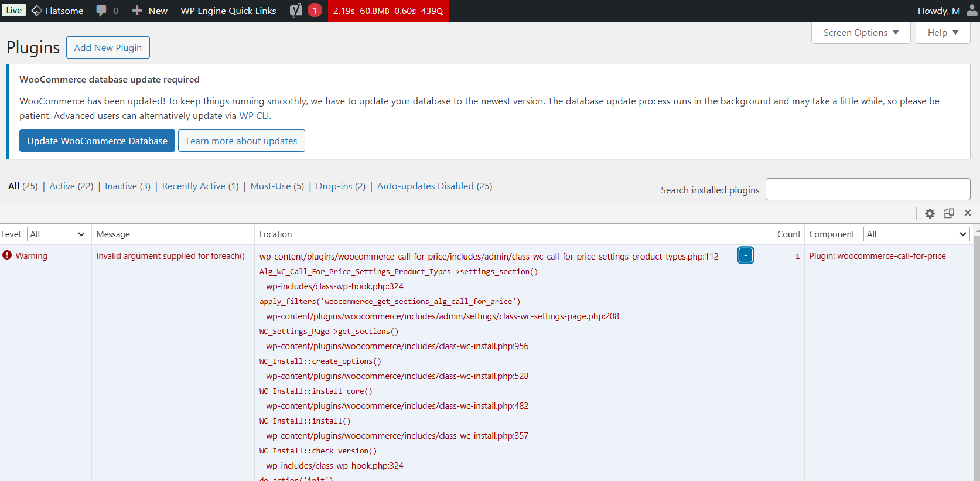Open the Level filter dropdown

click(57, 234)
